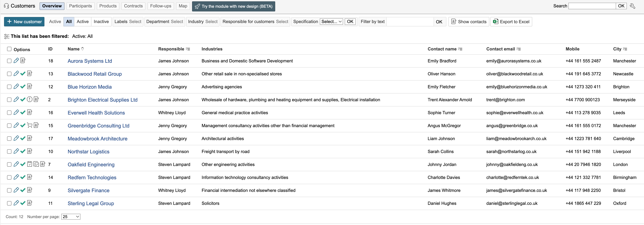Click the warning icon for Brighton Electrical Supplies
The width and height of the screenshot is (644, 225).
tap(29, 99)
